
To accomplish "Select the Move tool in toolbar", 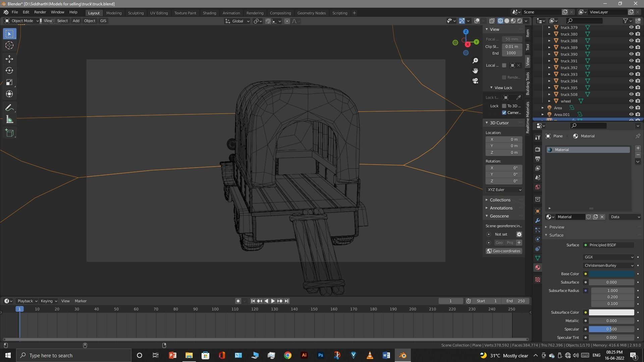I will (x=9, y=59).
